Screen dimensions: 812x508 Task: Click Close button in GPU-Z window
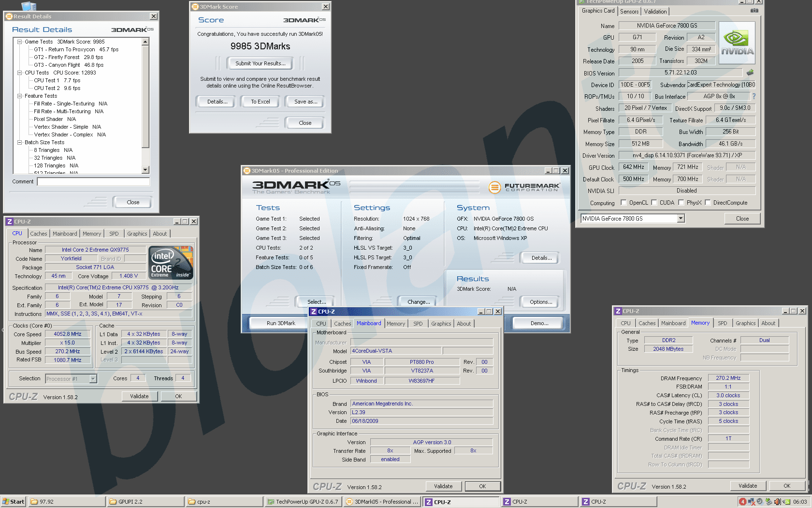pos(742,219)
